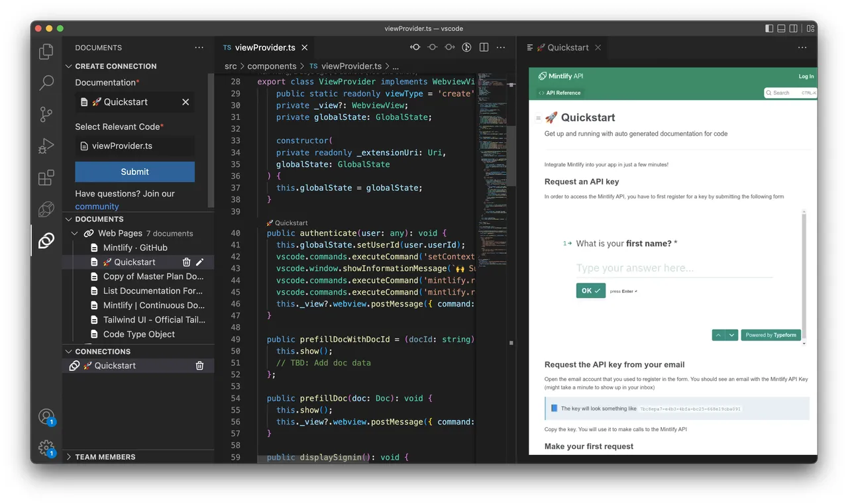Focus the first name answer field

[674, 268]
